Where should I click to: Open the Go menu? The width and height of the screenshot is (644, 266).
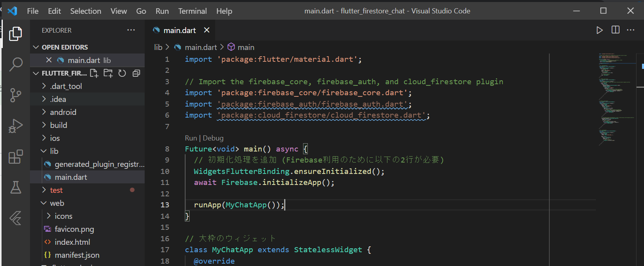(x=141, y=11)
